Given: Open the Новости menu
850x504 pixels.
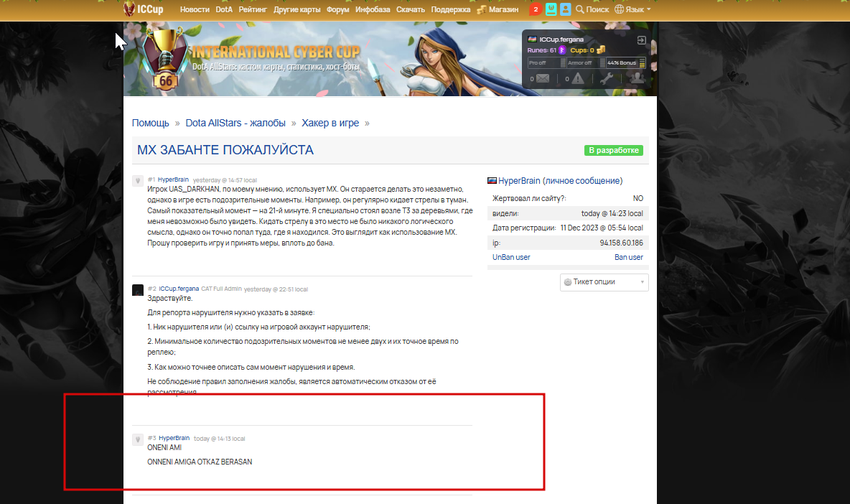Looking at the screenshot, I should pyautogui.click(x=195, y=9).
